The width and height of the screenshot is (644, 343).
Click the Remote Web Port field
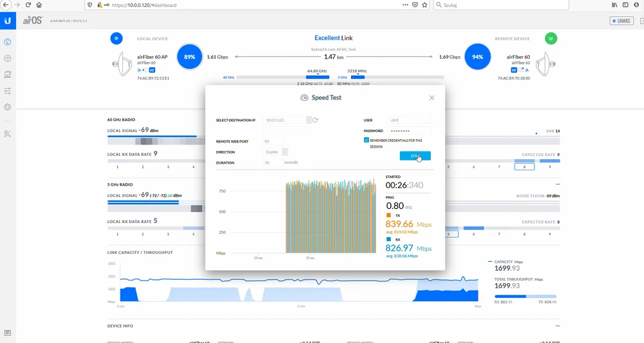click(x=273, y=141)
